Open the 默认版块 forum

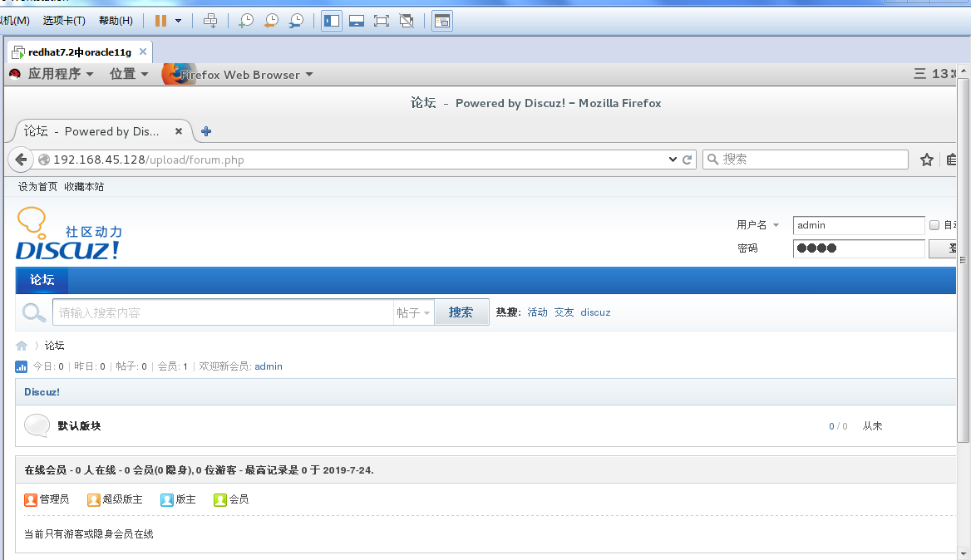point(79,425)
